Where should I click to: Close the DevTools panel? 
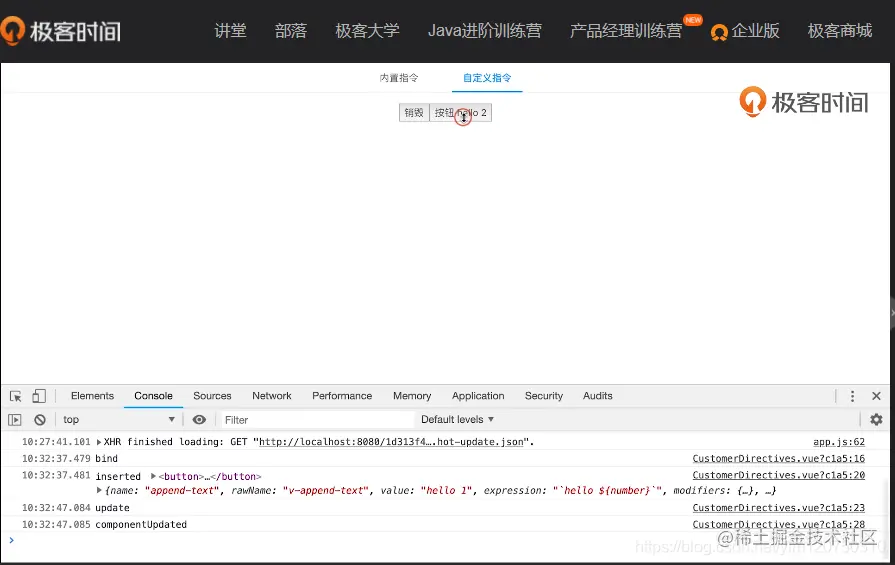pyautogui.click(x=877, y=396)
